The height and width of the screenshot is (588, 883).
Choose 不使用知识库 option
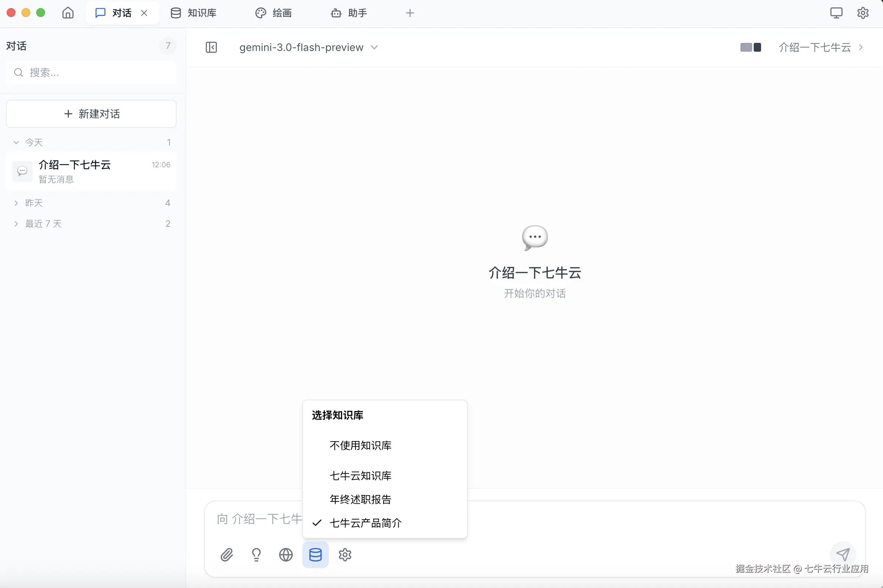tap(360, 445)
